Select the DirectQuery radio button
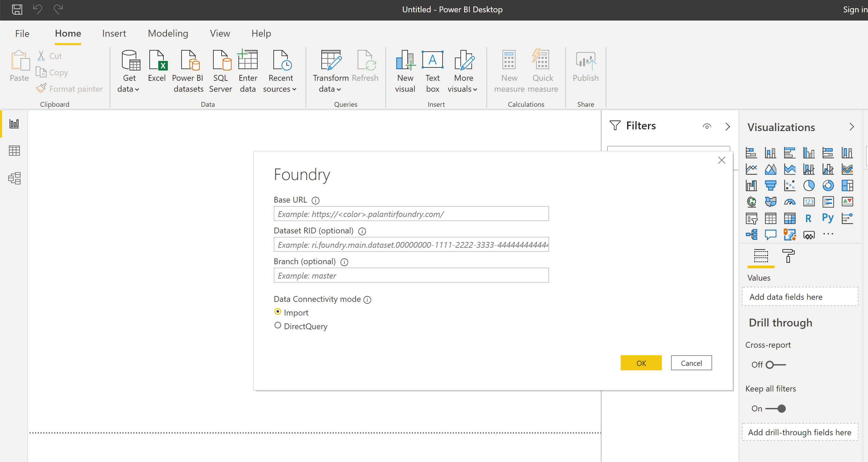 click(278, 325)
